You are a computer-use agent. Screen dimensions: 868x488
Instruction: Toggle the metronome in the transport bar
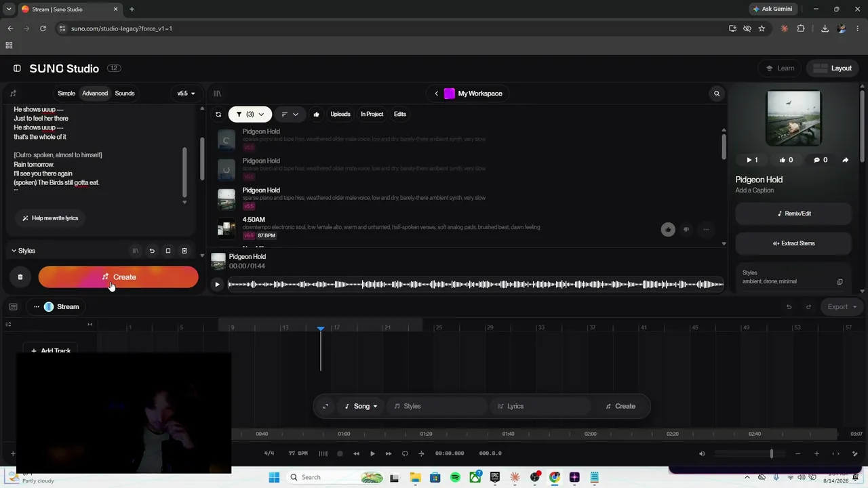tap(323, 453)
